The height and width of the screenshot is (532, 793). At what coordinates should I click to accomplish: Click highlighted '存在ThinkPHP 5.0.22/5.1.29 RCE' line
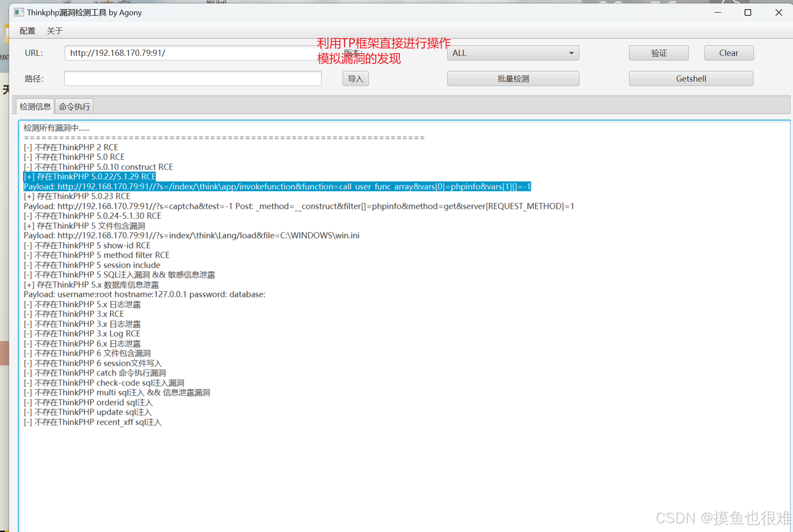(x=90, y=177)
